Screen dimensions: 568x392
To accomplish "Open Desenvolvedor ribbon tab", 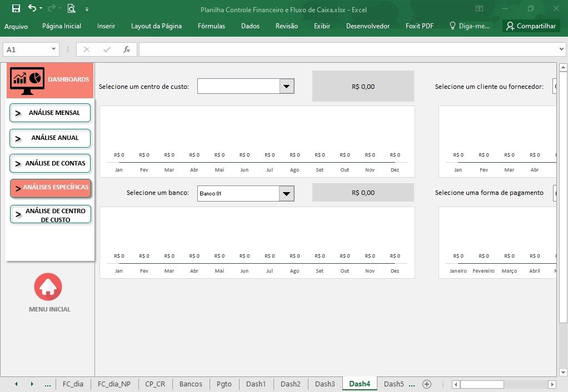I will (x=368, y=26).
